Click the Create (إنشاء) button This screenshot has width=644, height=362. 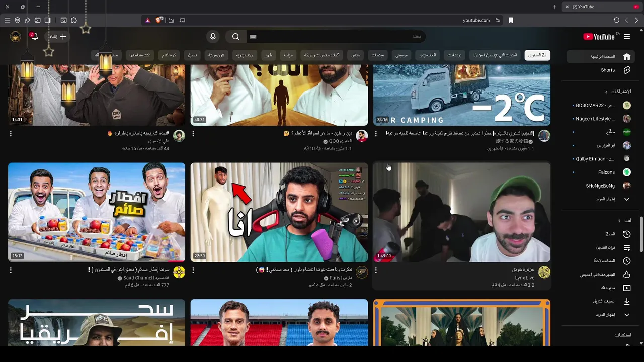[57, 37]
